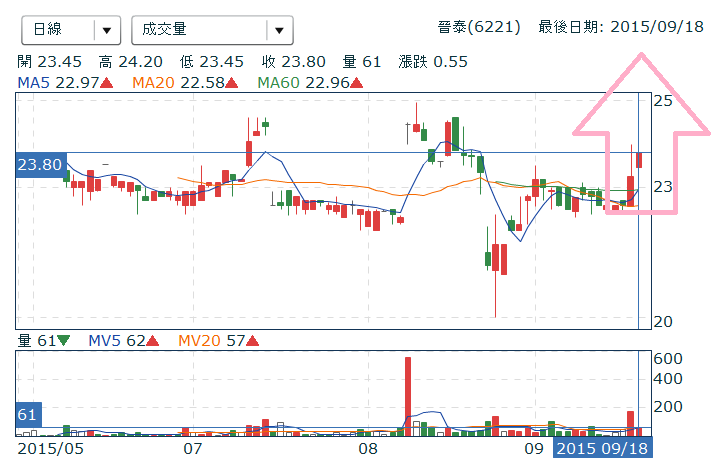Click the 最後日期: 2015/09/18 label
Viewport: 711px width, 466px height.
[x=621, y=27]
